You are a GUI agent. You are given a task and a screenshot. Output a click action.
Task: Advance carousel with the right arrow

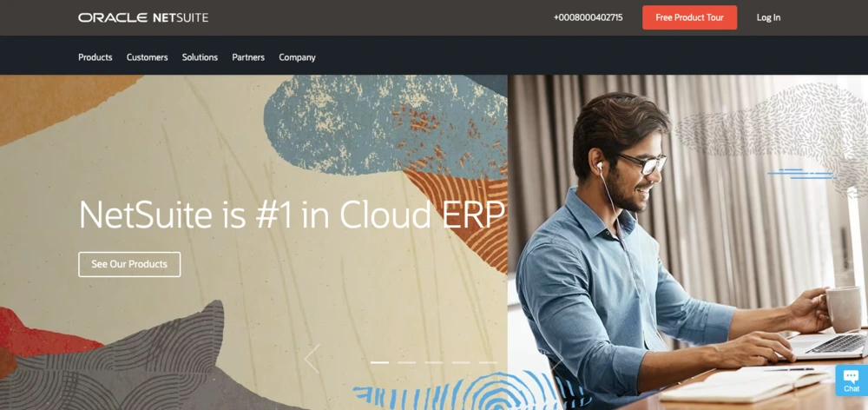(556, 359)
